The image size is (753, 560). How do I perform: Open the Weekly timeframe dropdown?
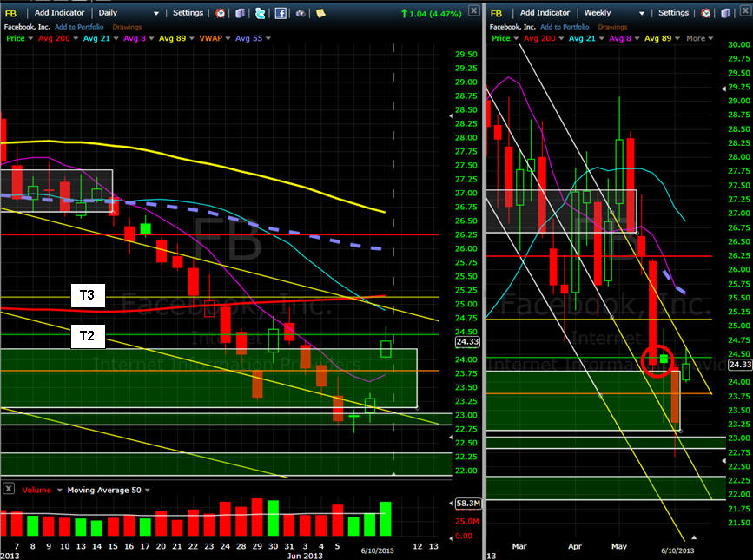pos(615,13)
